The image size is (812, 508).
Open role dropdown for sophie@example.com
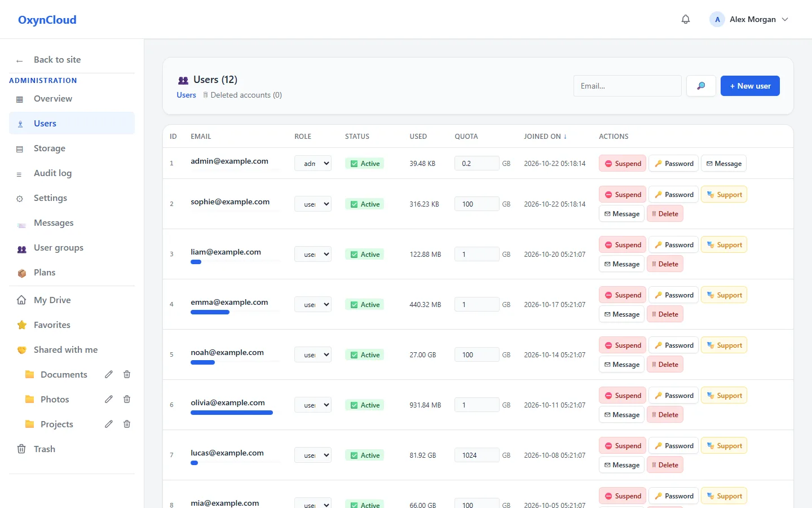click(313, 204)
